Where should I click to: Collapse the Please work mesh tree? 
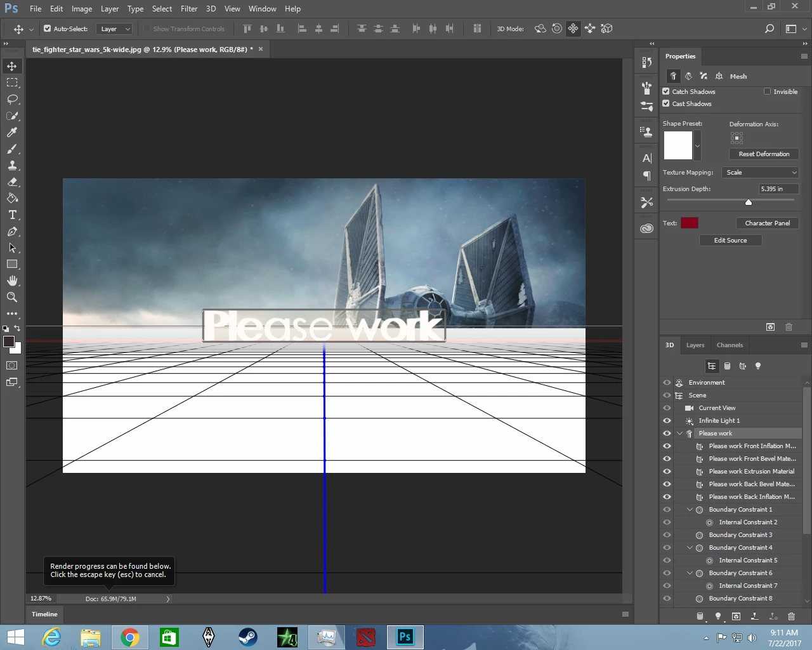point(679,434)
